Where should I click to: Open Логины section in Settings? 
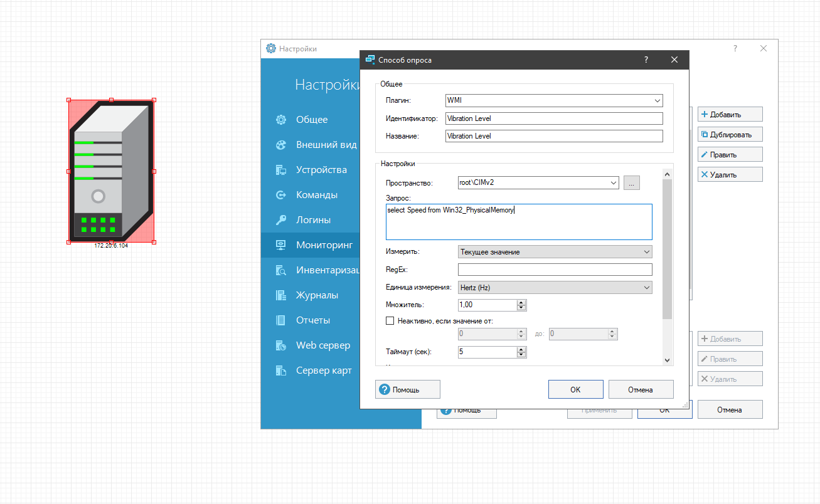point(313,220)
